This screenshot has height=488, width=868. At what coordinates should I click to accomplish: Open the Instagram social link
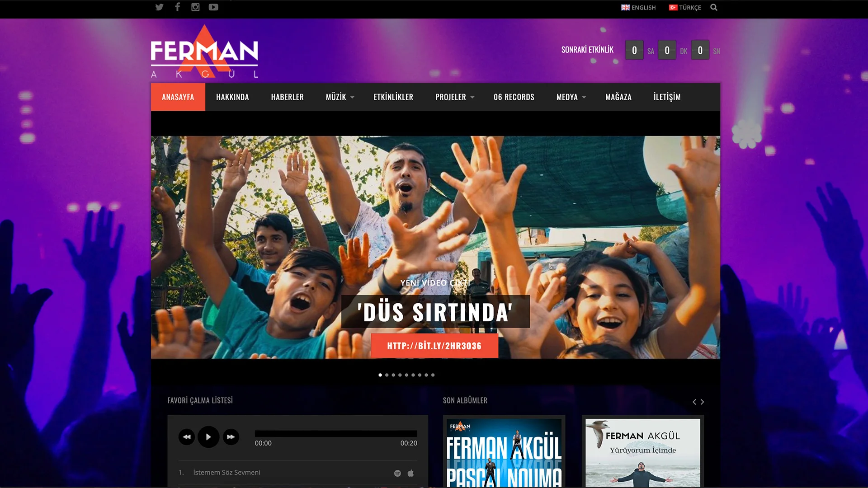click(x=195, y=7)
